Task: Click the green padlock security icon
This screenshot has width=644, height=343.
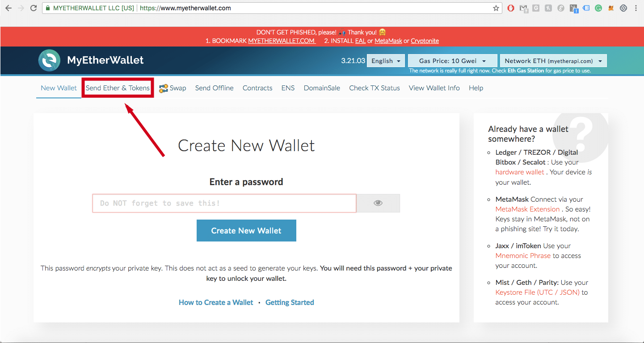Action: coord(48,8)
